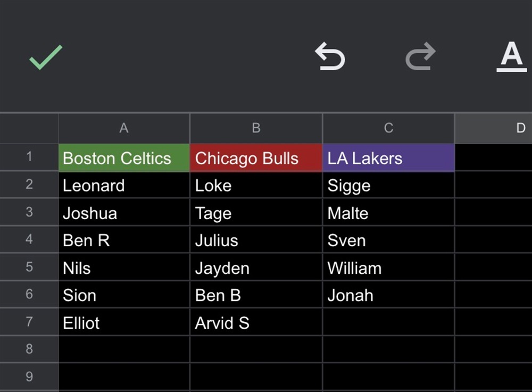Open the text format icon

click(512, 57)
